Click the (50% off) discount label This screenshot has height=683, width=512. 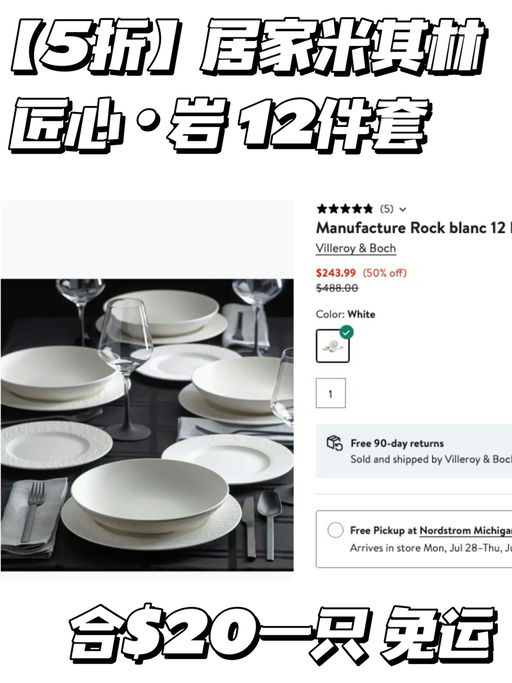coord(384,273)
